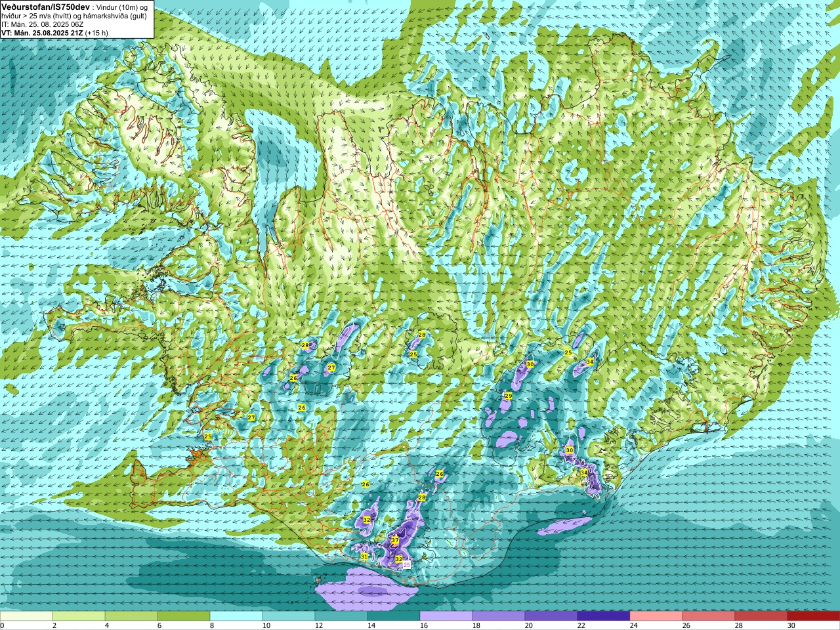This screenshot has width=840, height=630.
Task: Click the 0–2 m/s pale yellow legend swatch
Action: (26, 616)
